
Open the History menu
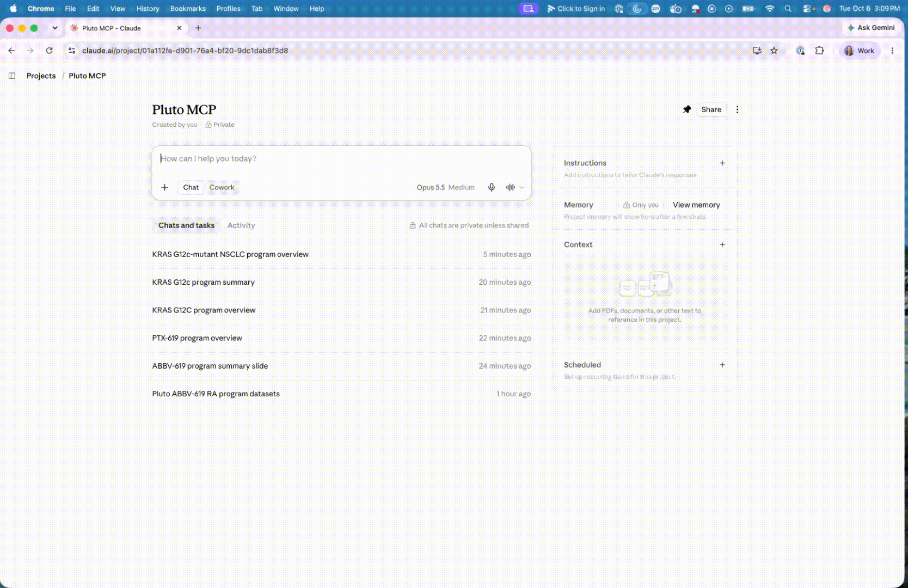[x=148, y=9]
